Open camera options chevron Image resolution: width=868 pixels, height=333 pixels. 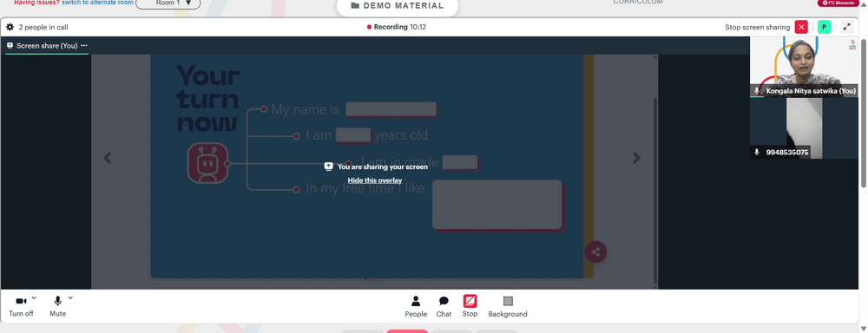click(34, 297)
